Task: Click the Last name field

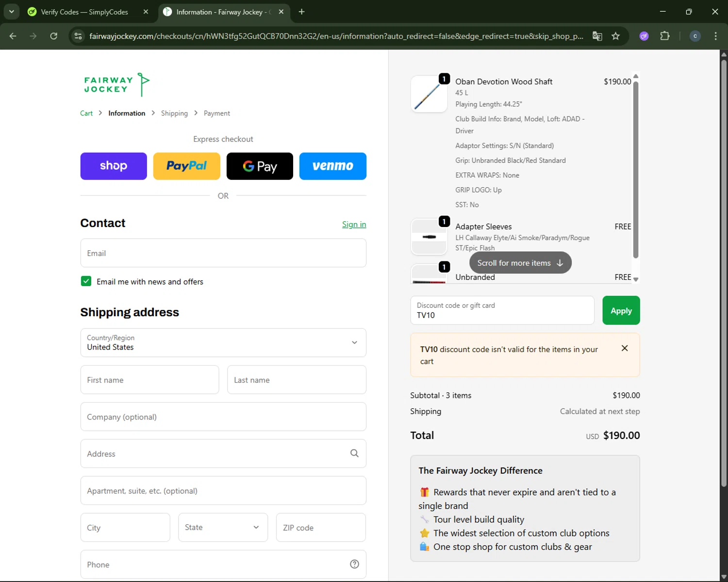Action: click(297, 380)
